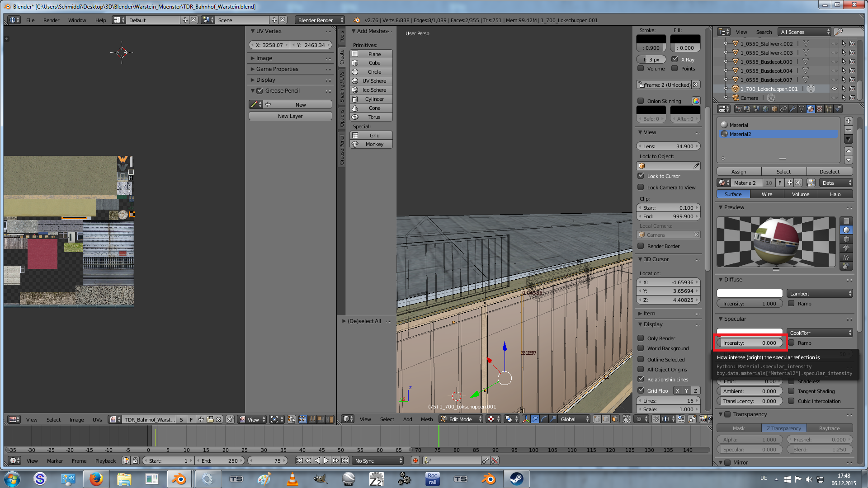The height and width of the screenshot is (488, 868).
Task: Open the Render menu
Action: 51,20
